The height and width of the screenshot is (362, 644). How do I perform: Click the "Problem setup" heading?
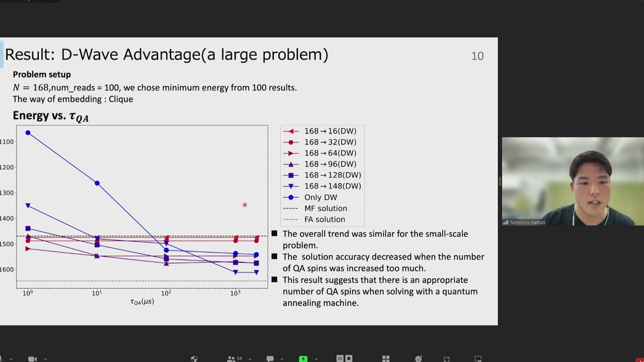[x=42, y=74]
